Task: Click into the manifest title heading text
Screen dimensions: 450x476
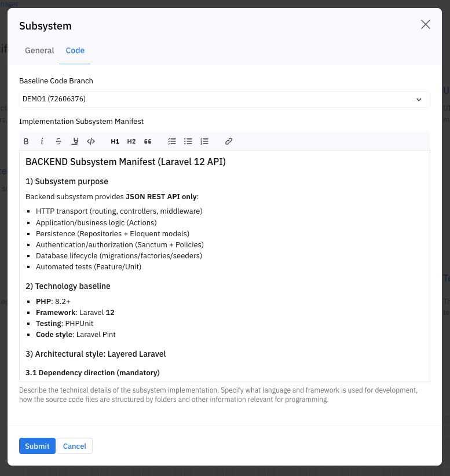Action: tap(125, 162)
